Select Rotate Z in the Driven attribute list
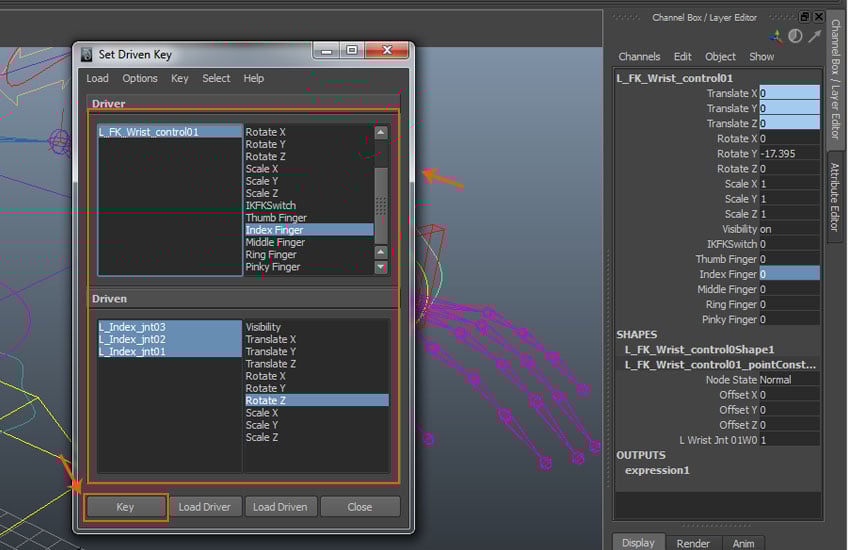Screen dimensions: 850x550 click(317, 400)
